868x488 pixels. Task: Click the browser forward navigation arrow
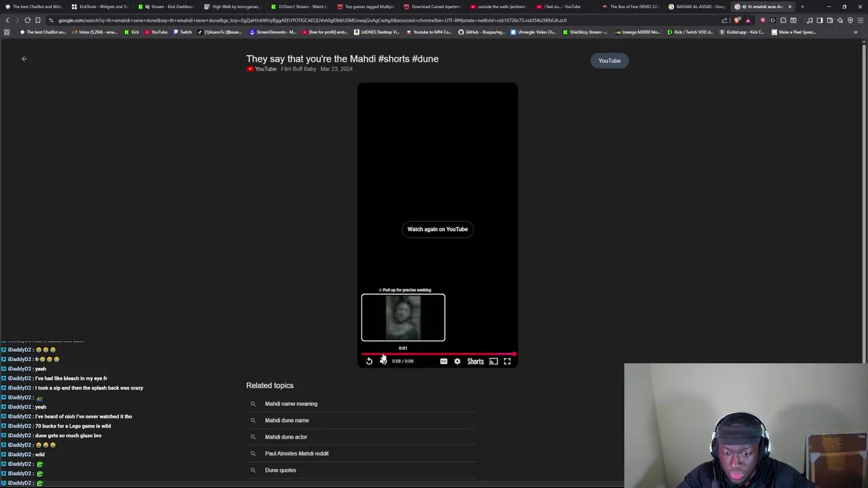17,20
